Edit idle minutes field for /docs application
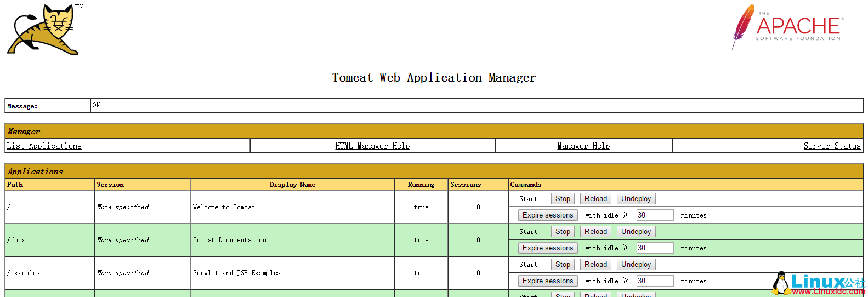Screen dimensions: 868x297 point(655,248)
